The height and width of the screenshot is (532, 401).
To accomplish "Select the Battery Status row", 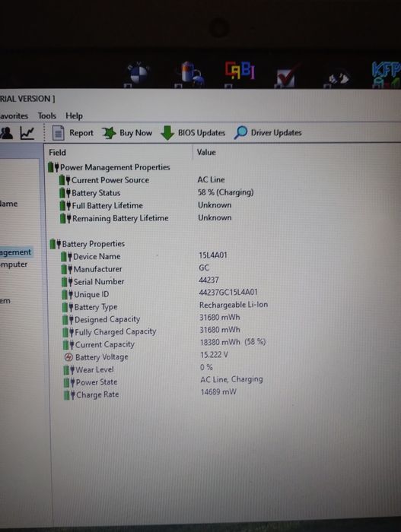I will [x=156, y=193].
